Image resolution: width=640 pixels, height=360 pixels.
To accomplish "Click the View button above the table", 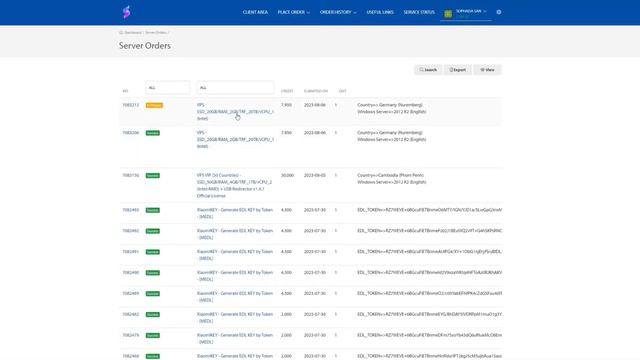I will [x=487, y=70].
